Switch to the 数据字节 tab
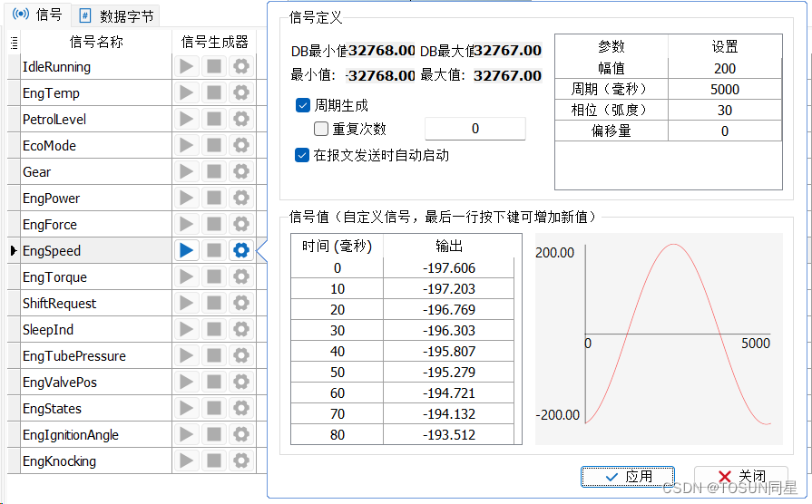 pos(116,16)
